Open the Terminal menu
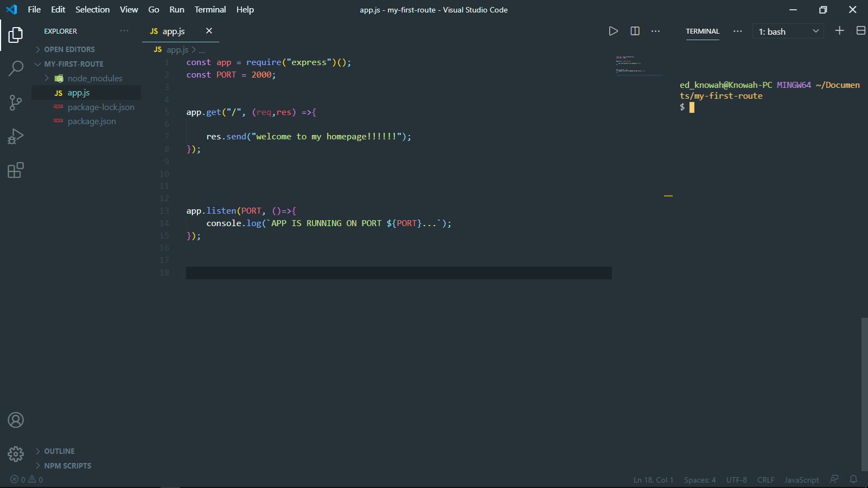Screen dimensions: 868x488 pyautogui.click(x=210, y=9)
